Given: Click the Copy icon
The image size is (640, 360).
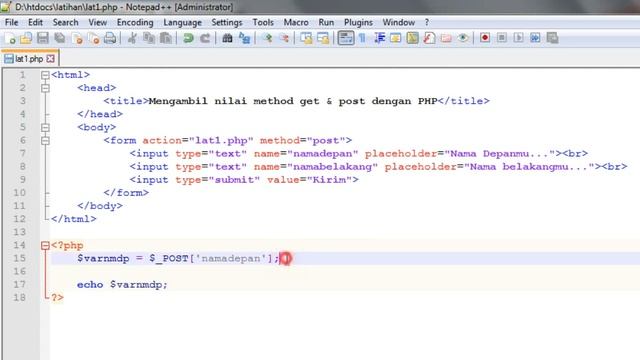Looking at the screenshot, I should [149, 38].
